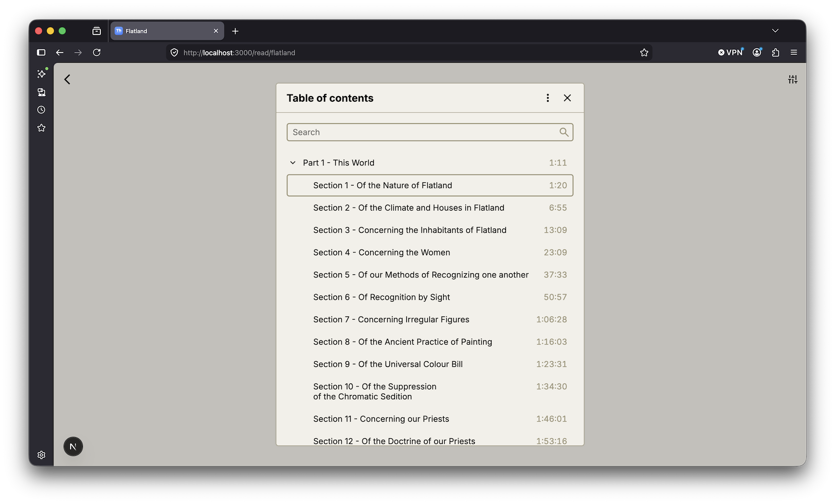Open the reader settings sliders icon
This screenshot has width=835, height=504.
click(792, 80)
